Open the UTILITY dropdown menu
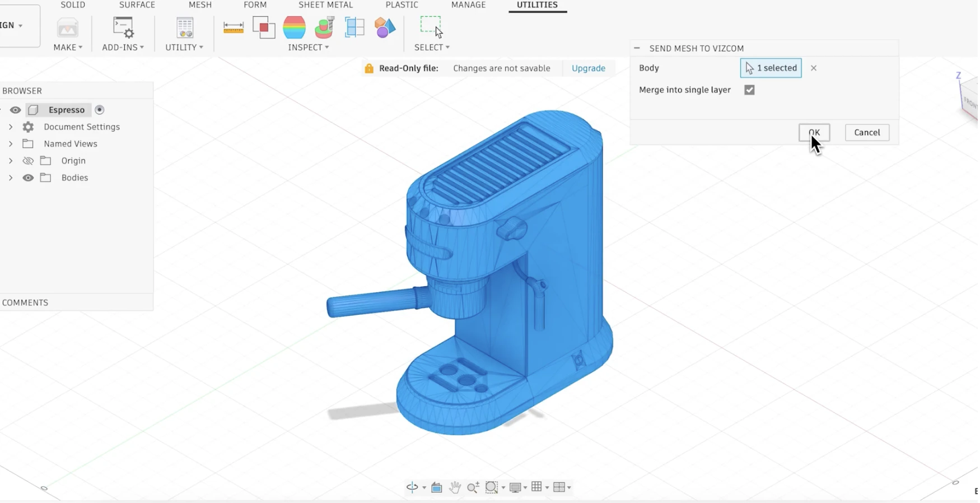980x503 pixels. (184, 48)
